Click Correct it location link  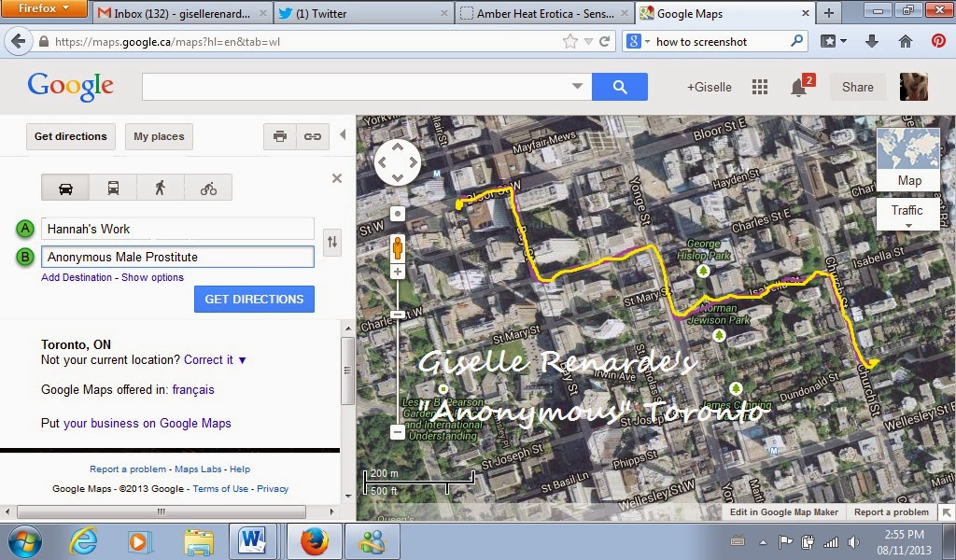pyautogui.click(x=208, y=360)
